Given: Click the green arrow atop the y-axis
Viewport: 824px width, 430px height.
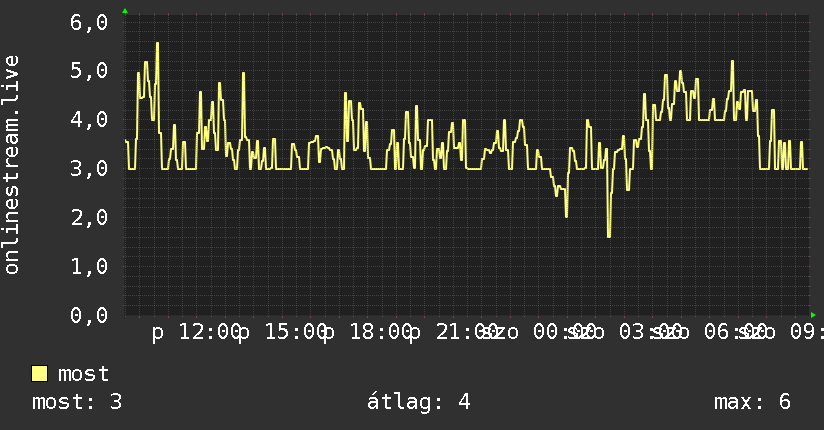Looking at the screenshot, I should coord(125,11).
